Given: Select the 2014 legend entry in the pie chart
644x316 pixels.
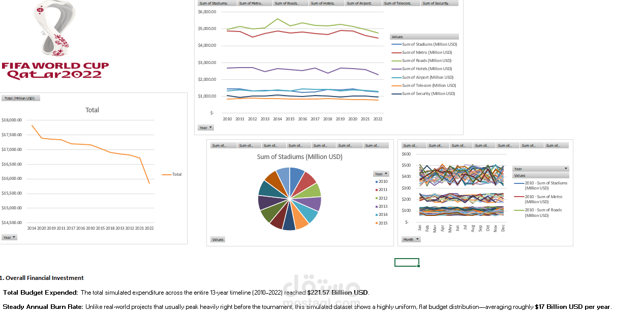Looking at the screenshot, I should pyautogui.click(x=381, y=214).
